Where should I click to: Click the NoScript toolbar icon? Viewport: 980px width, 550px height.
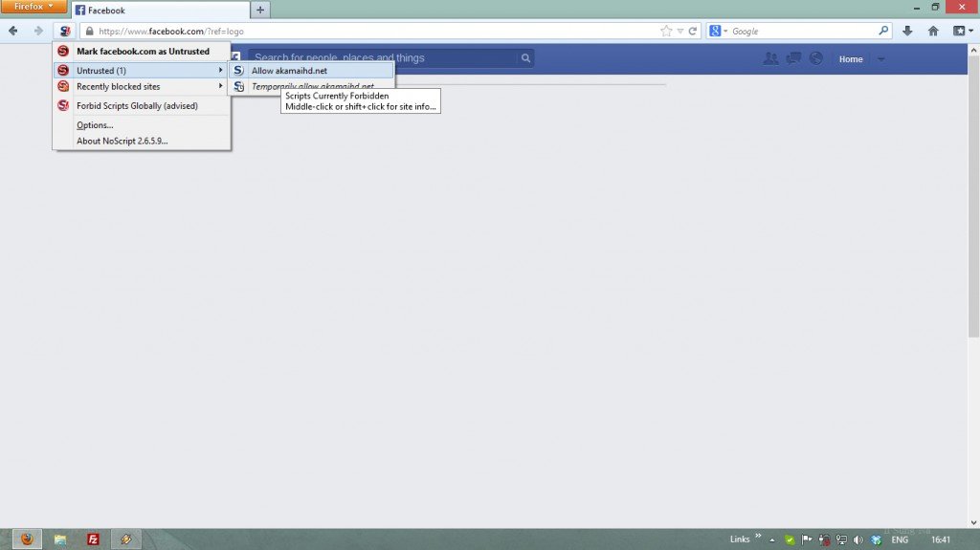(65, 31)
